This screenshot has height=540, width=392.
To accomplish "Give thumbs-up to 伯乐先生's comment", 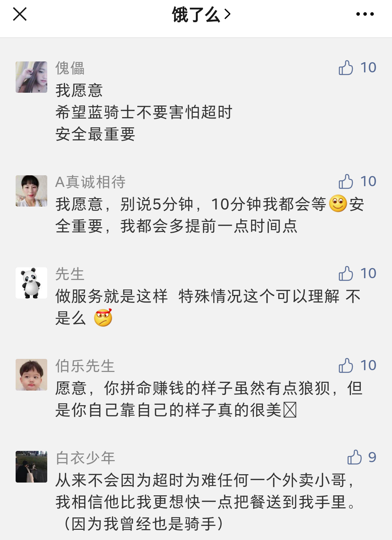I will coord(345,365).
